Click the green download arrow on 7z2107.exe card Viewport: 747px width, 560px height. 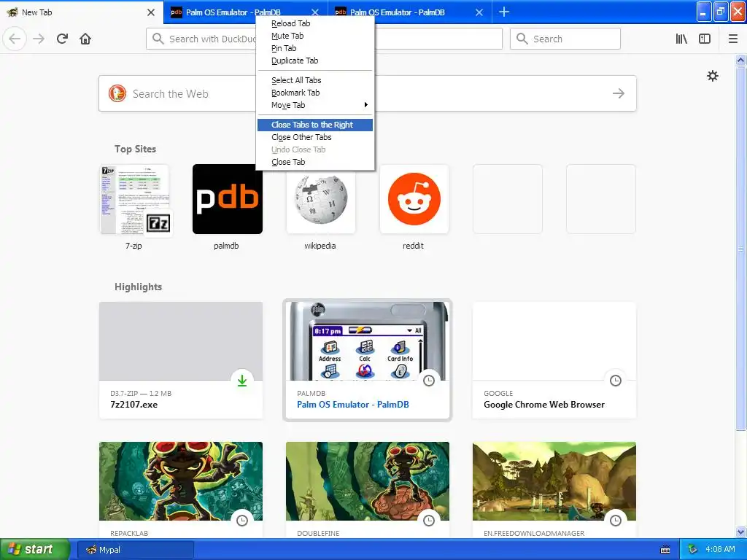[x=242, y=381]
